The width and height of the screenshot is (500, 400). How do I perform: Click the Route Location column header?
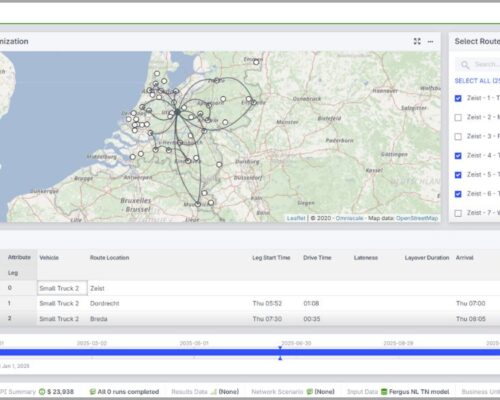(109, 258)
